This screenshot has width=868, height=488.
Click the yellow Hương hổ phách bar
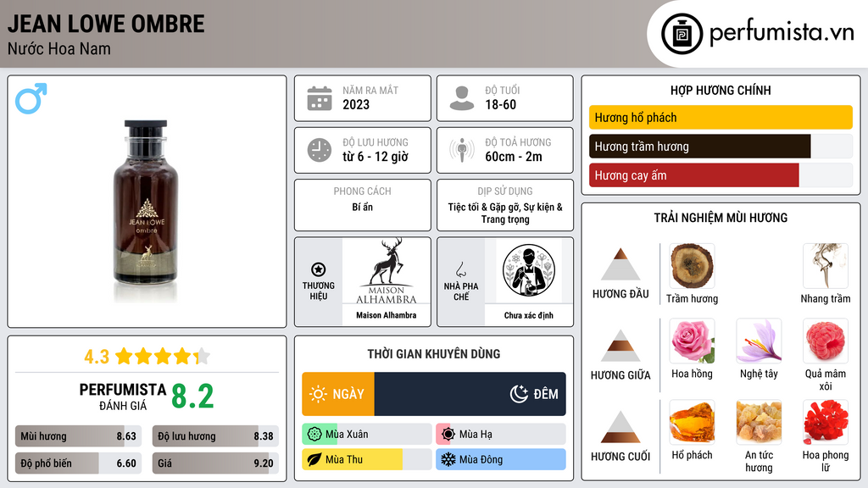coord(721,117)
